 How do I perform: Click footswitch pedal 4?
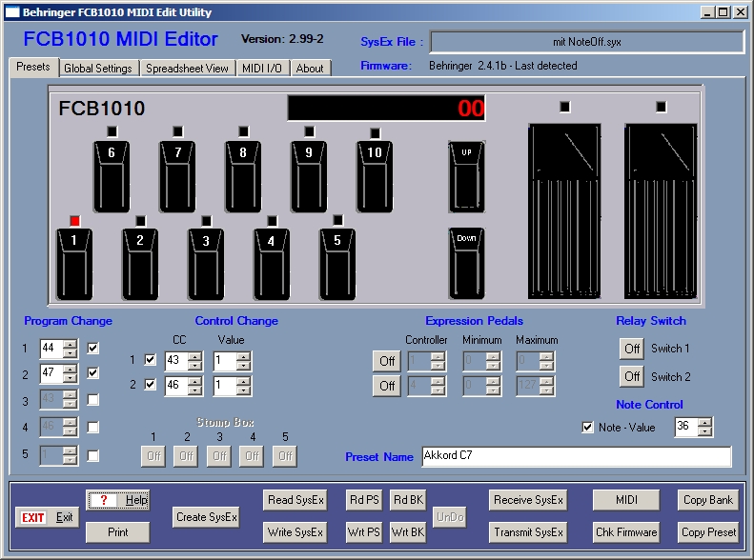pos(272,264)
